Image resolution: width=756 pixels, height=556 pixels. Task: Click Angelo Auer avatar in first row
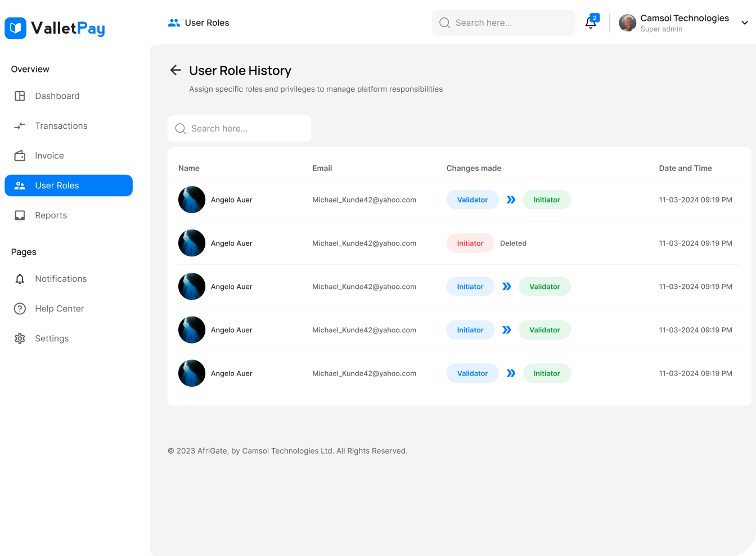pos(192,200)
